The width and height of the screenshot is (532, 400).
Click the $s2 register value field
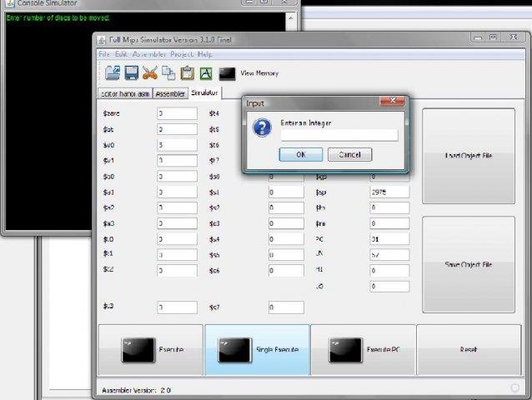286,207
